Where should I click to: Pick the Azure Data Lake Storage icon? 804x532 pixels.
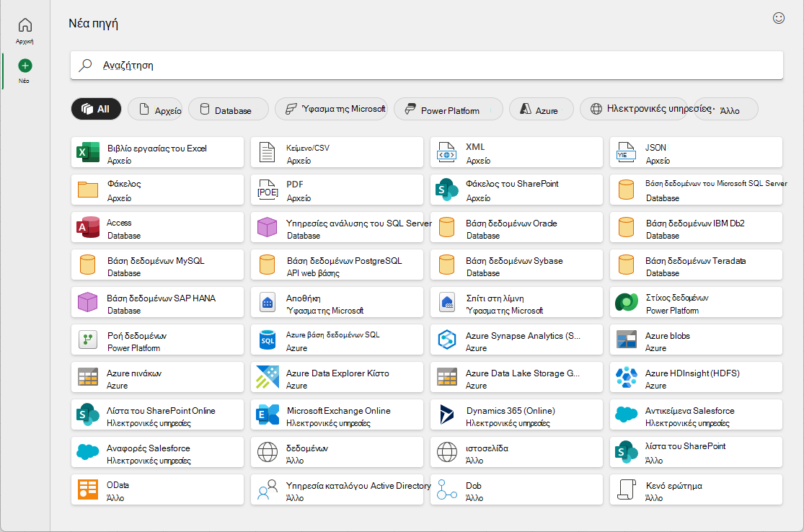point(446,377)
